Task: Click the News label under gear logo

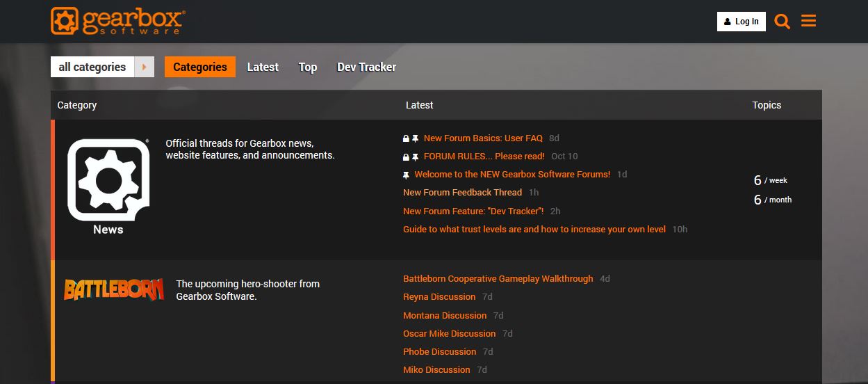Action: point(108,230)
